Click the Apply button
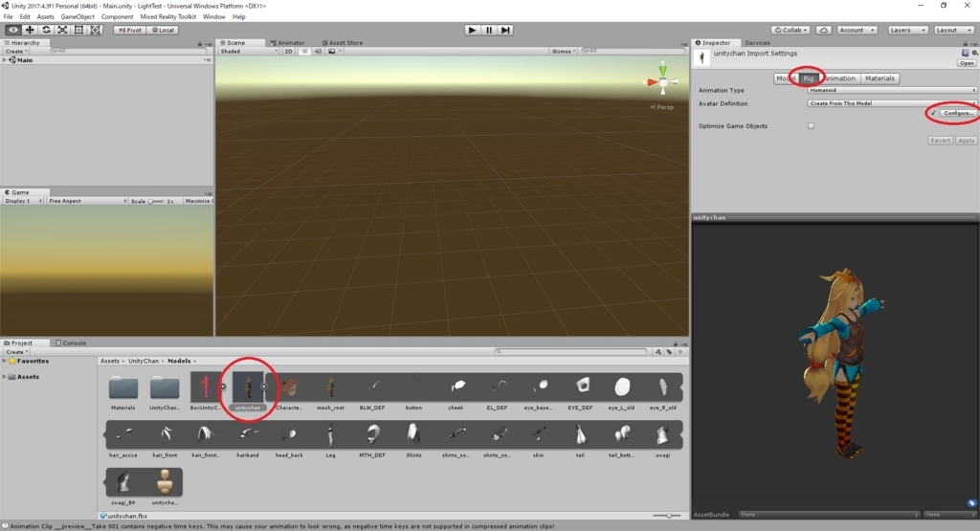980x531 pixels. (x=966, y=141)
